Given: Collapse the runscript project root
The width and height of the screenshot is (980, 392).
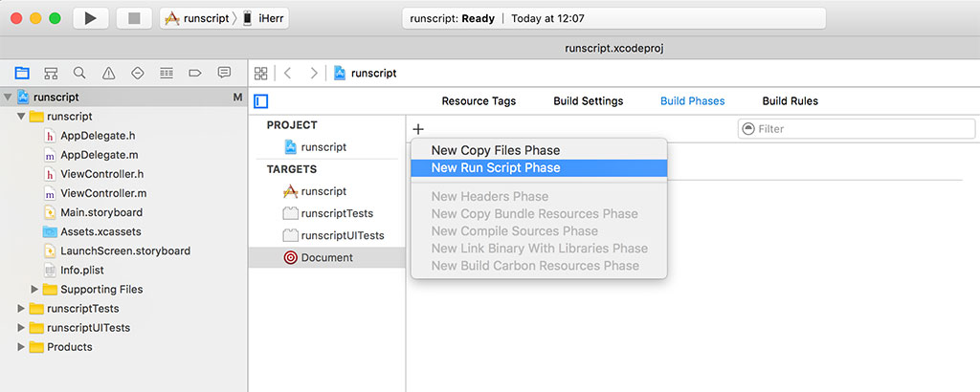Looking at the screenshot, I should [8, 98].
